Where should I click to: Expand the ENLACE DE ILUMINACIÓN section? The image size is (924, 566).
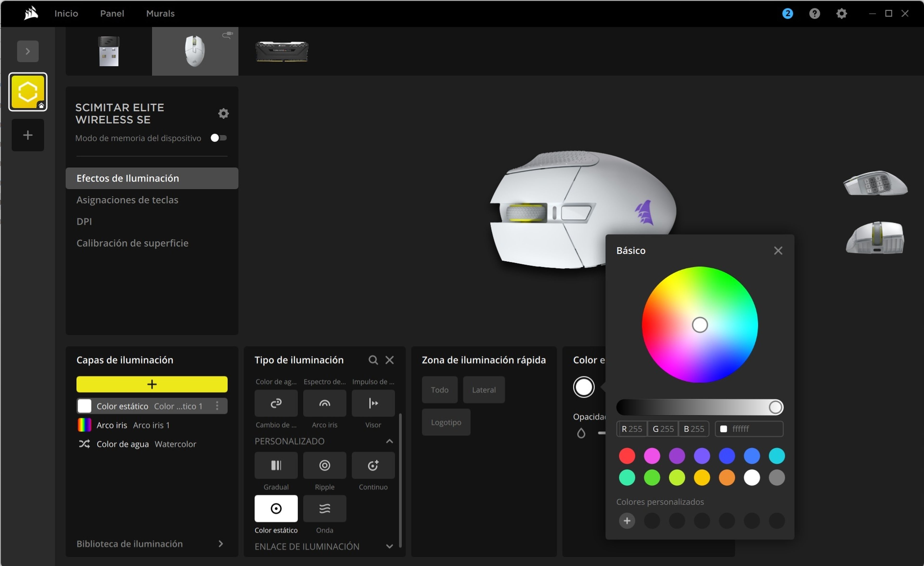coord(389,546)
